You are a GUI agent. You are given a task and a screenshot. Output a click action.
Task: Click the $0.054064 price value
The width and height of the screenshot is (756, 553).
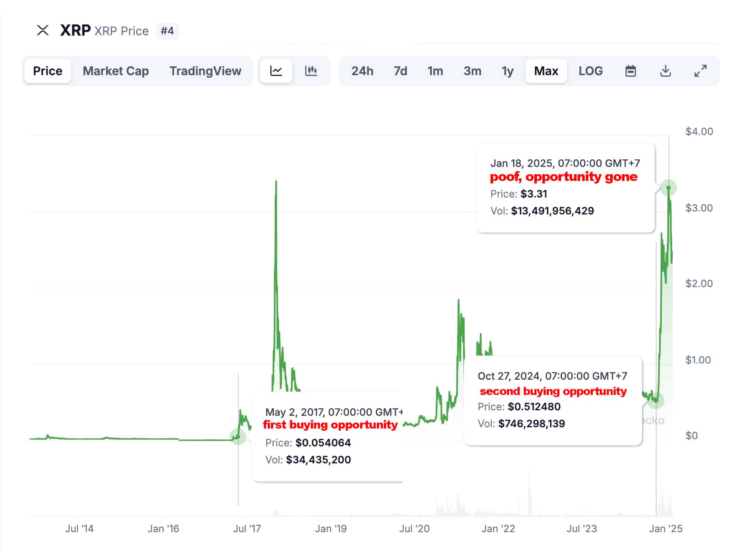pyautogui.click(x=323, y=443)
